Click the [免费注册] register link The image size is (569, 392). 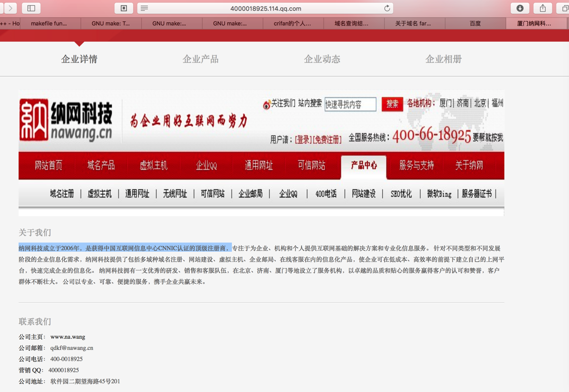(x=327, y=139)
